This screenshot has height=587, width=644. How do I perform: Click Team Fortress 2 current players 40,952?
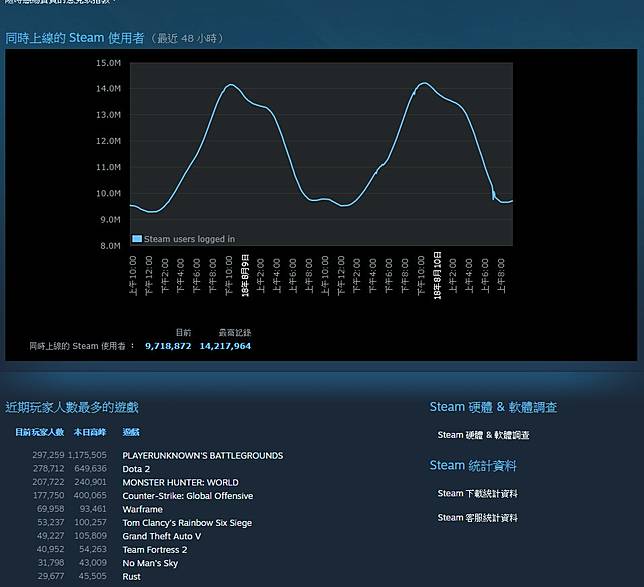[51, 549]
